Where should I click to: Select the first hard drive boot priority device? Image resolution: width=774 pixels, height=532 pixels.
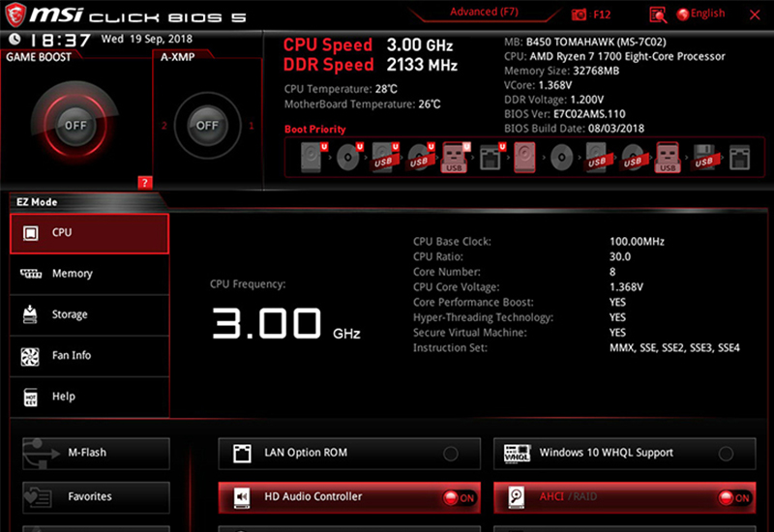tap(310, 155)
